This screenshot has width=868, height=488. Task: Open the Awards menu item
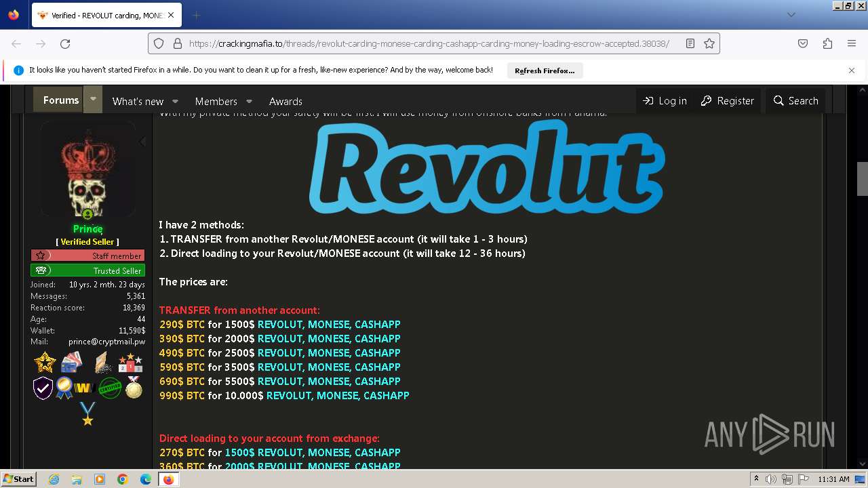285,101
